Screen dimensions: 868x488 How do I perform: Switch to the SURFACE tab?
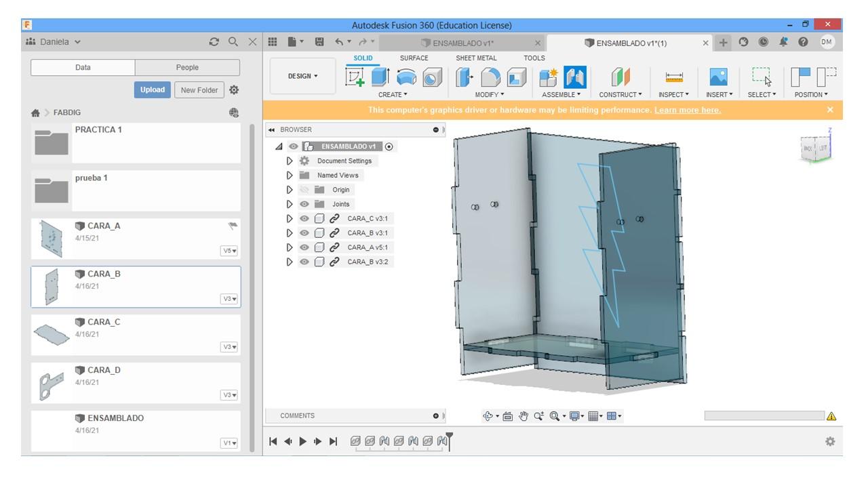(414, 58)
